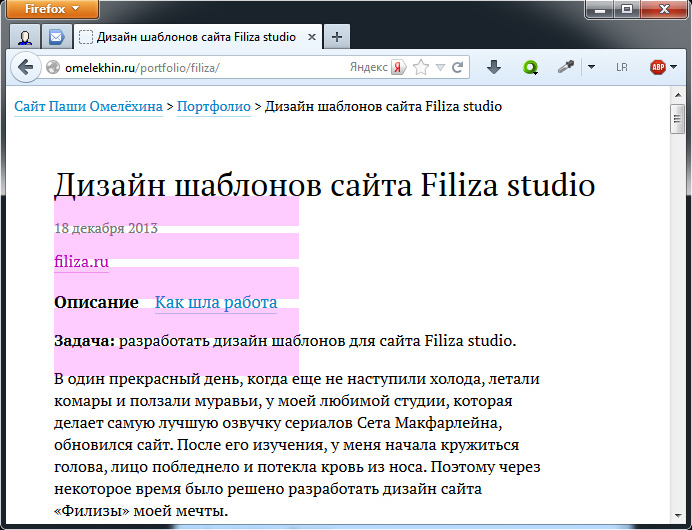Open the Downloads panel

(493, 68)
